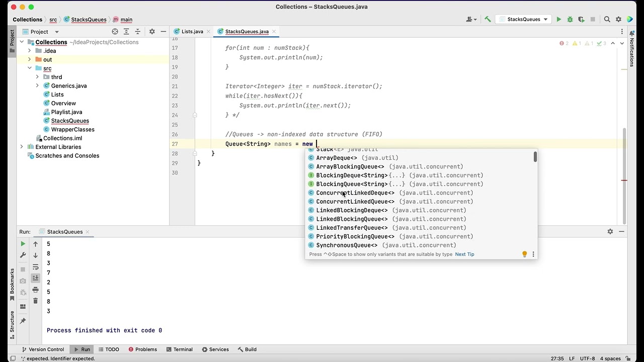This screenshot has width=644, height=362.
Task: Click completion list scrollbar thumb
Action: click(x=535, y=157)
